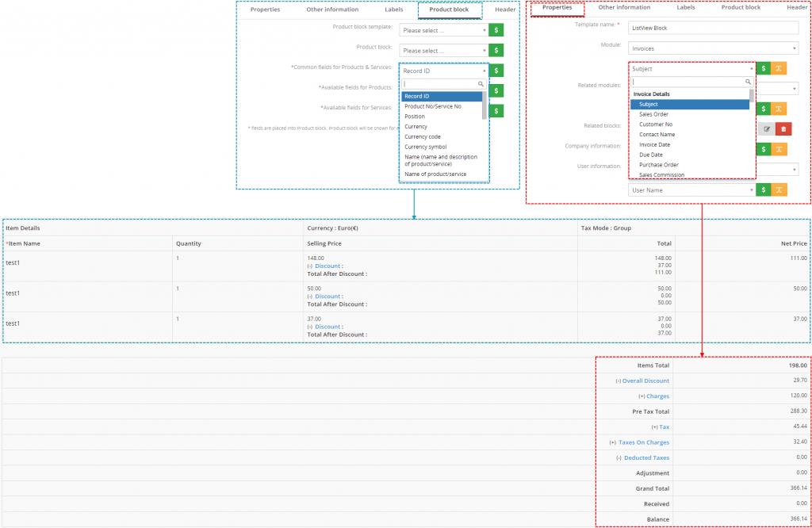Click orange label button next to User Name

779,190
